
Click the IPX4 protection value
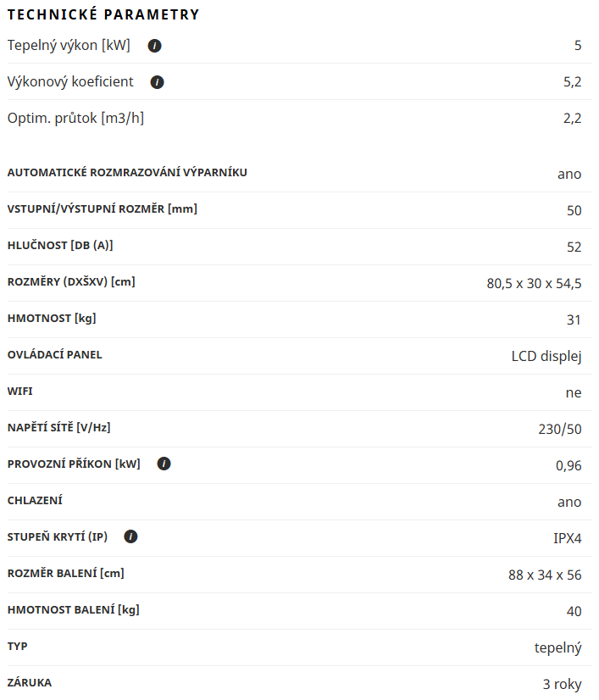tap(568, 538)
